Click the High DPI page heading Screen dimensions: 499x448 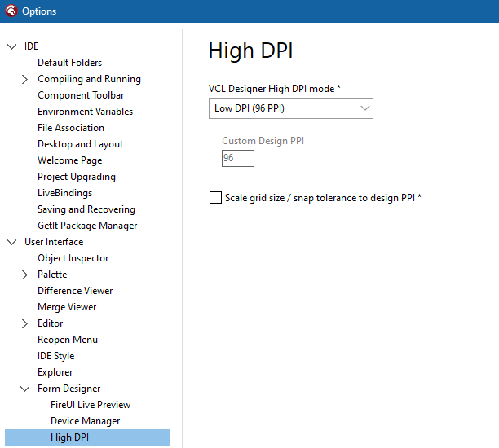click(x=250, y=51)
